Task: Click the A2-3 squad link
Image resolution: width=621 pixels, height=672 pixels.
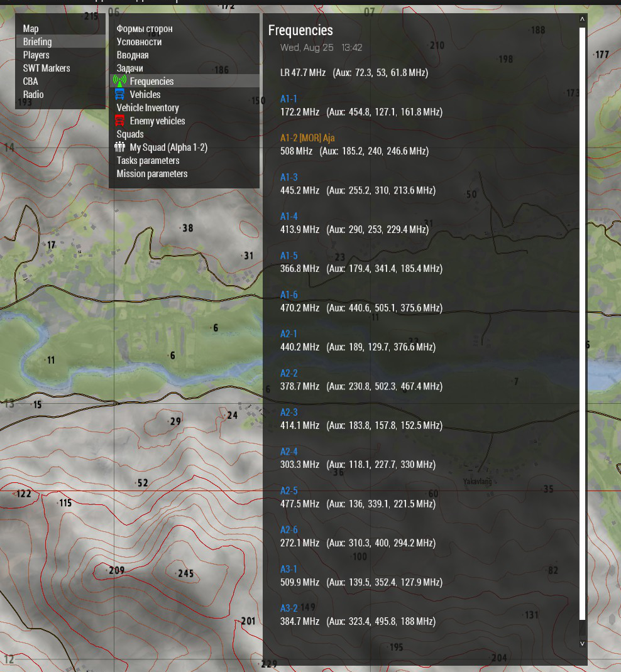Action: pos(289,412)
